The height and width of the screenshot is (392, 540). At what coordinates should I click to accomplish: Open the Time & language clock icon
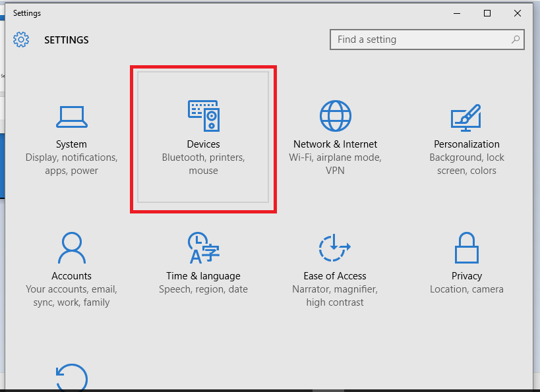tap(204, 248)
